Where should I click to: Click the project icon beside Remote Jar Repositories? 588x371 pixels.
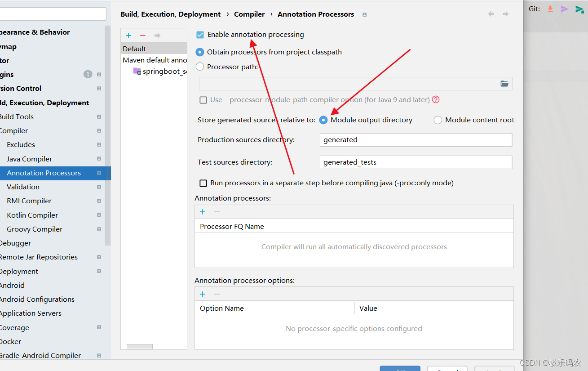(99, 257)
